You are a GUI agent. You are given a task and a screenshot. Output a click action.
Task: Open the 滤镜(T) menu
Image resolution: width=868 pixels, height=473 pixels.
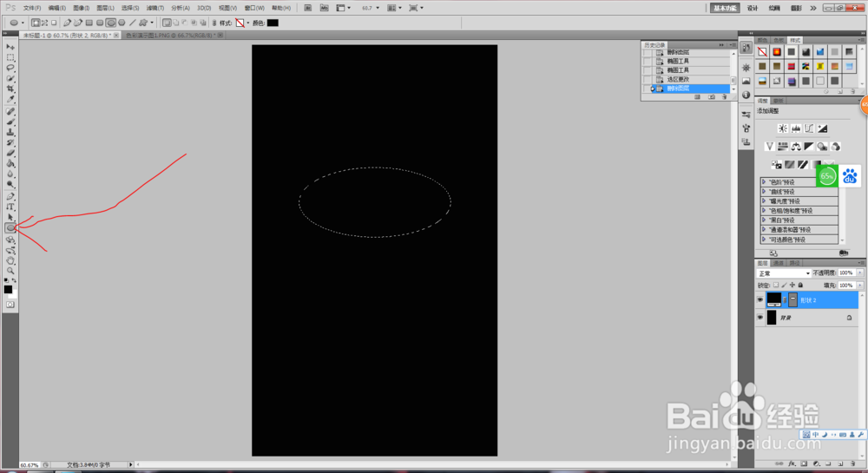pos(155,8)
